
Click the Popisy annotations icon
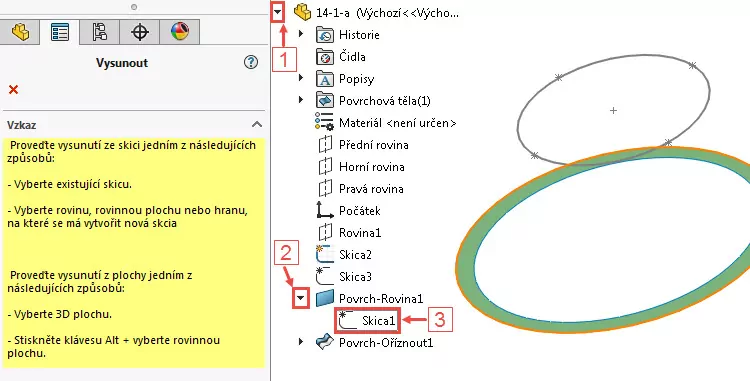click(325, 79)
